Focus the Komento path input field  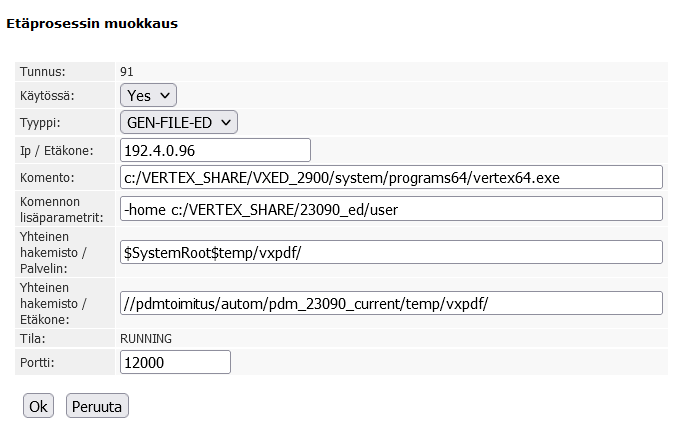coord(391,178)
